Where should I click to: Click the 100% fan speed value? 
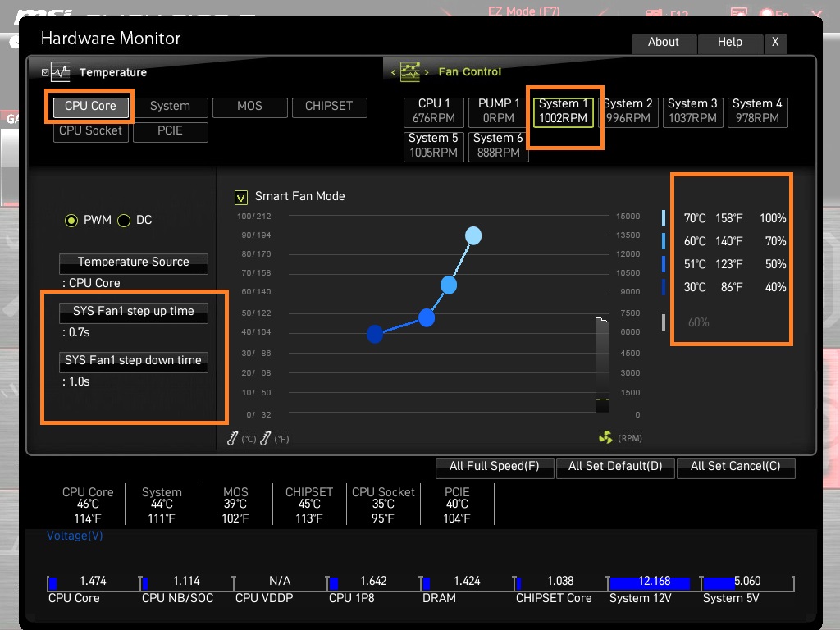773,218
